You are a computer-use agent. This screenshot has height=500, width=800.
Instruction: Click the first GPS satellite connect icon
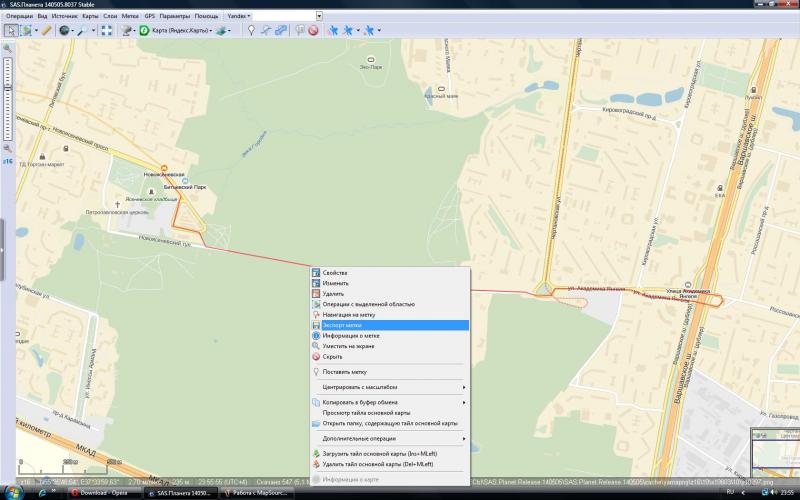coord(333,31)
